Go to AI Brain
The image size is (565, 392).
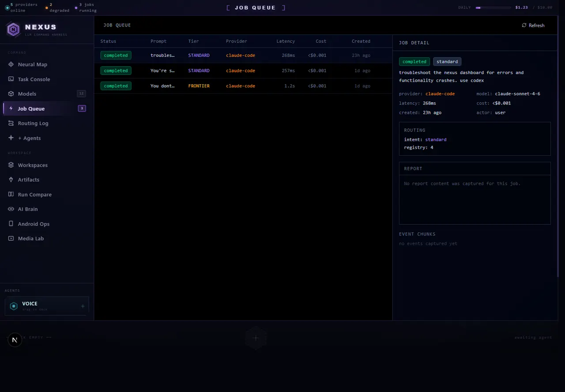pyautogui.click(x=47, y=209)
